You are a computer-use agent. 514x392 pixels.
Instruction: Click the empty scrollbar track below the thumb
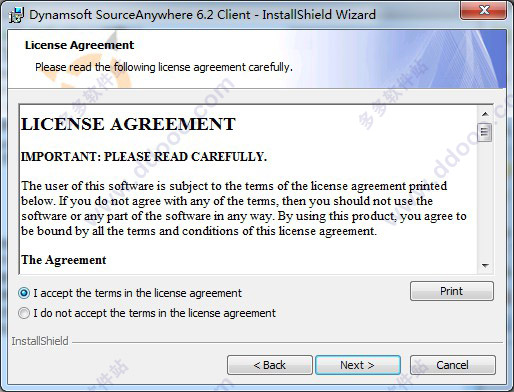(x=485, y=200)
